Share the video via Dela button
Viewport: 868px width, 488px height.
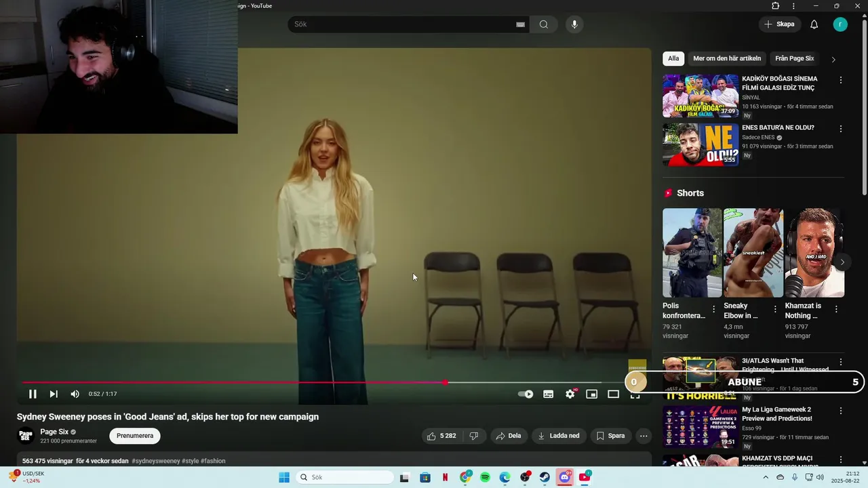[x=509, y=436]
